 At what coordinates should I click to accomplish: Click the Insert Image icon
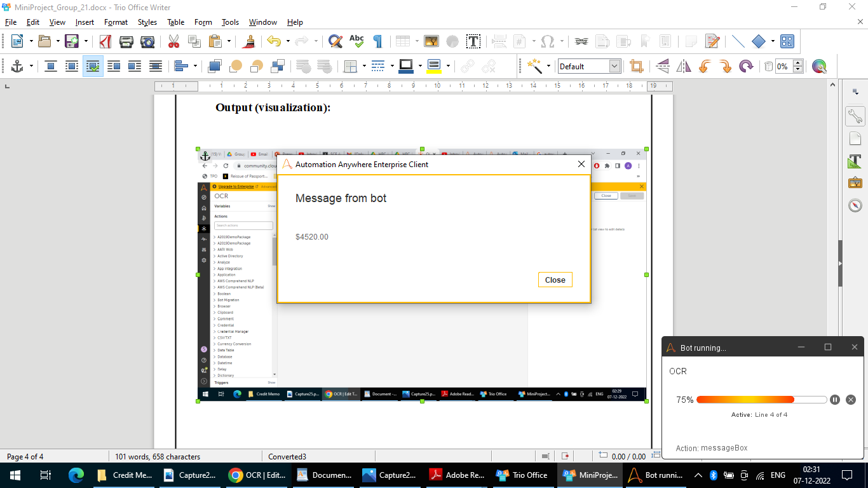431,41
